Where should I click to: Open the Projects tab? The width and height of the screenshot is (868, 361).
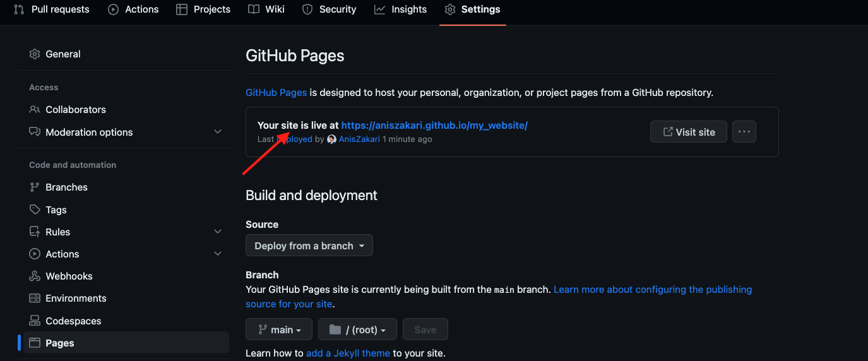pos(203,9)
